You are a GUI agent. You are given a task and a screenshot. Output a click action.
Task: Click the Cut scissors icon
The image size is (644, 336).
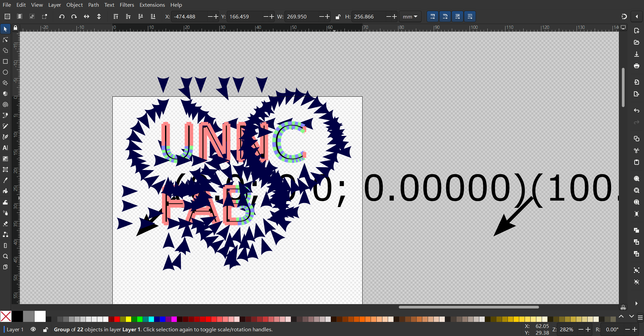(x=636, y=150)
